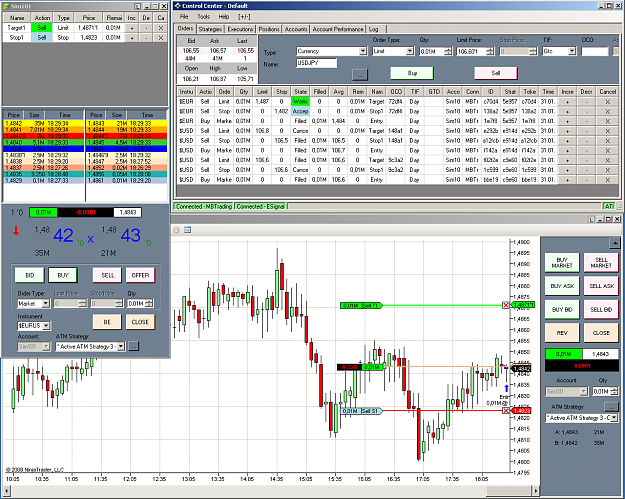625x499 pixels.
Task: Open ATM Strategy dropdown in Chart Trader
Action: pos(614,418)
